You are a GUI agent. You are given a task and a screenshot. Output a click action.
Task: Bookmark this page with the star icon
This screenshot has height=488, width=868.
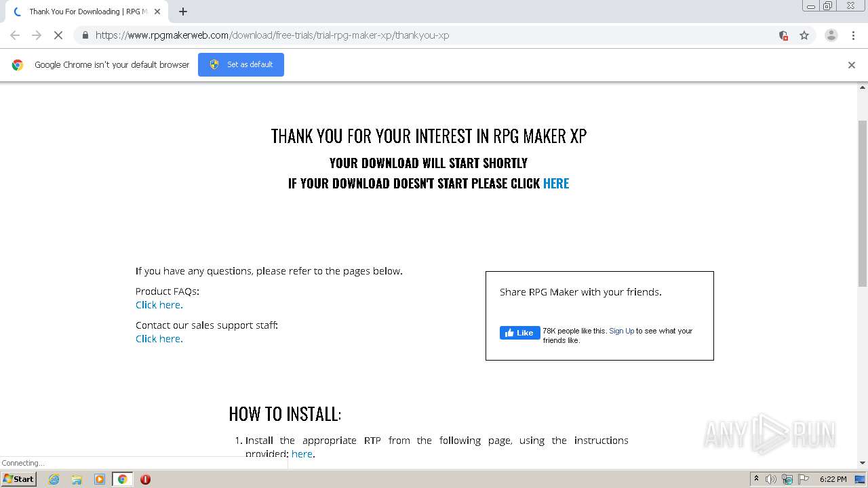[x=804, y=35]
